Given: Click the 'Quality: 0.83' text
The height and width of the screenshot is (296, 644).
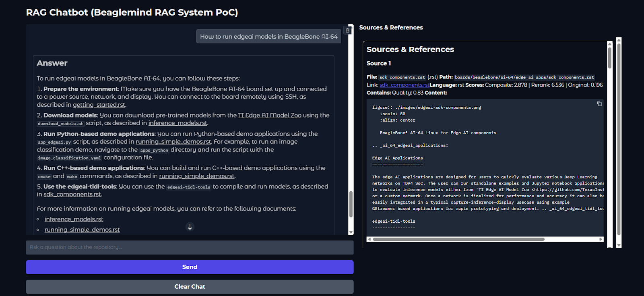Looking at the screenshot, I should [x=408, y=93].
